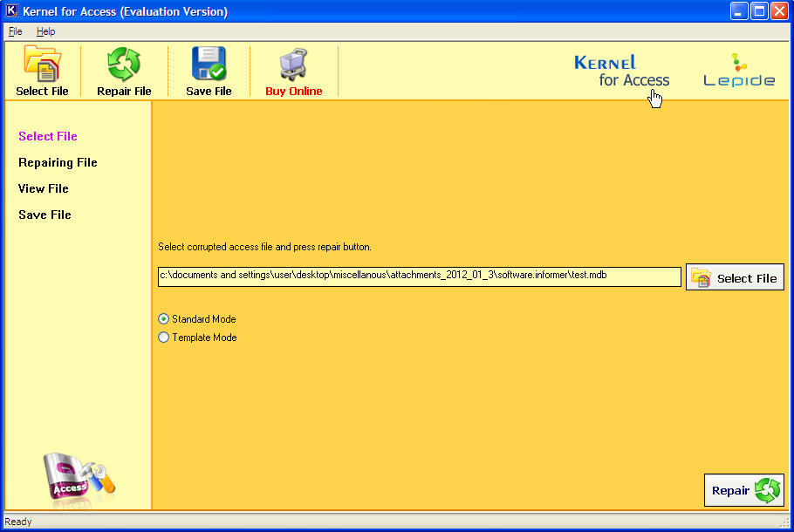794x532 pixels.
Task: Click the Kernel for Access logo
Action: (x=621, y=72)
